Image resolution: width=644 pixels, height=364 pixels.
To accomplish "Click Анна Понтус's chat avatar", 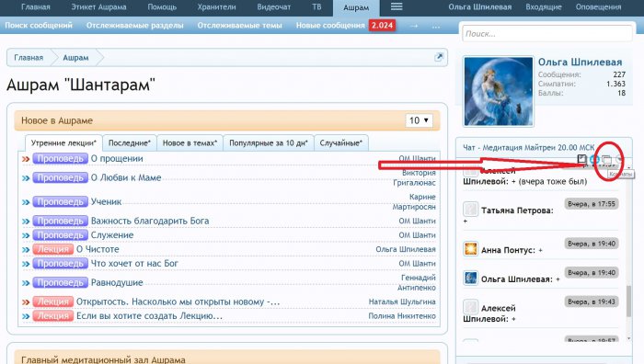I will pyautogui.click(x=470, y=249).
